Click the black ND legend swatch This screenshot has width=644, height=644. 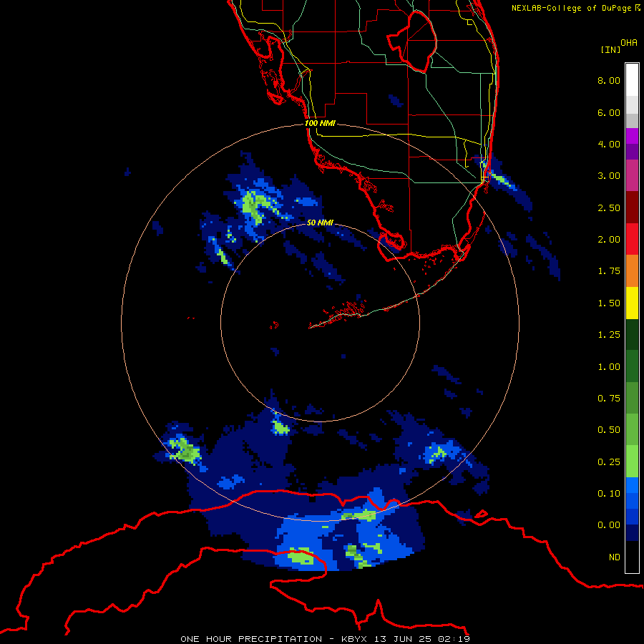[632, 557]
